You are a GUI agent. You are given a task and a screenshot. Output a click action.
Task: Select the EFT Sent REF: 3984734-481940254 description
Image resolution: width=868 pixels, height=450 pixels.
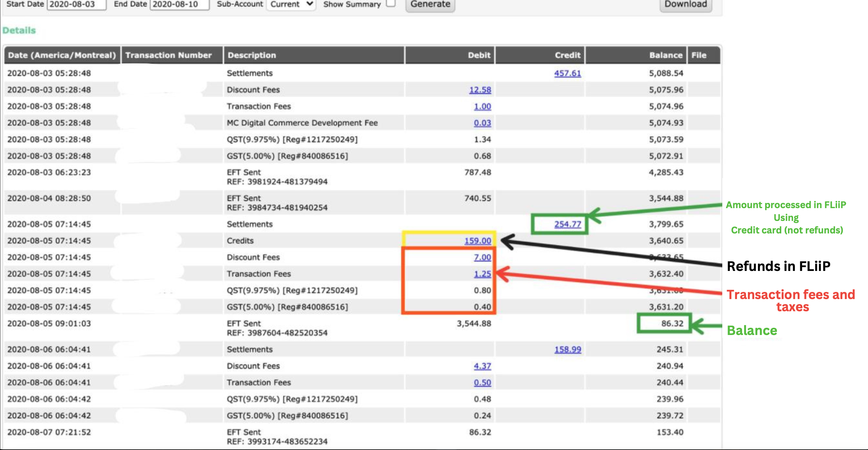click(x=277, y=203)
